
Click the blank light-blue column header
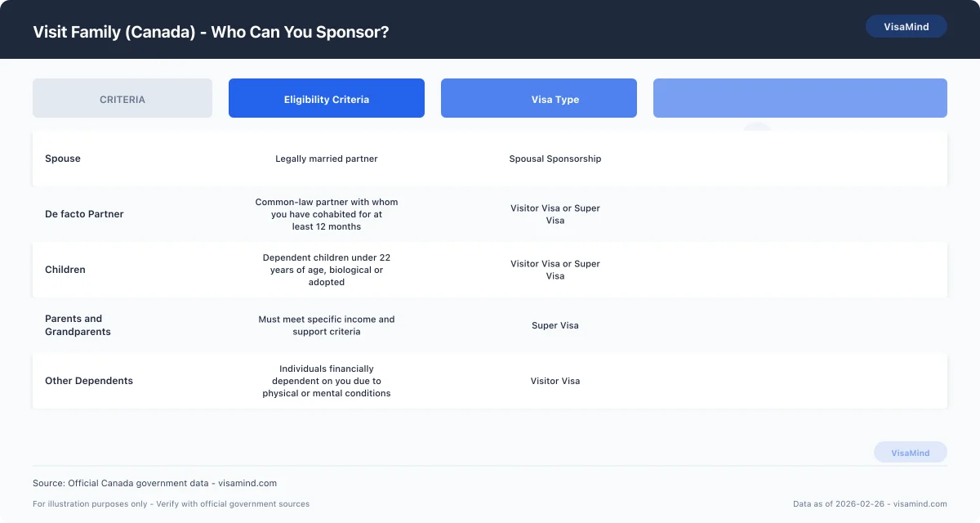[800, 99]
